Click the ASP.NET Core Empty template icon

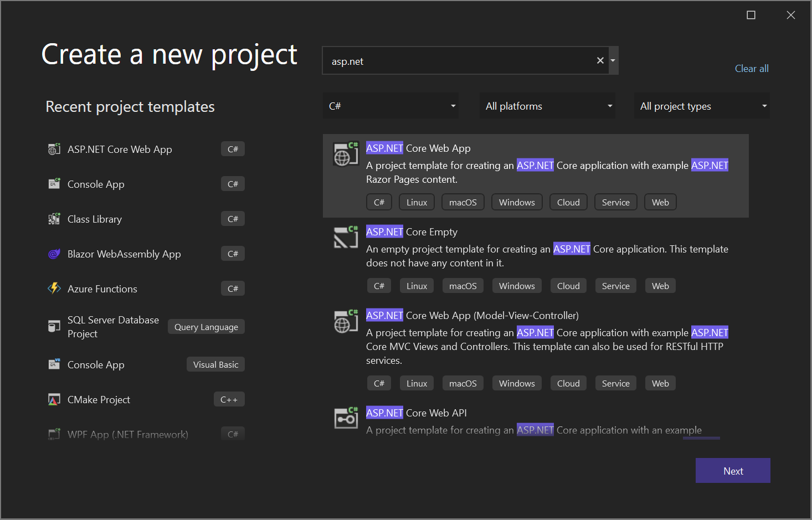(345, 236)
